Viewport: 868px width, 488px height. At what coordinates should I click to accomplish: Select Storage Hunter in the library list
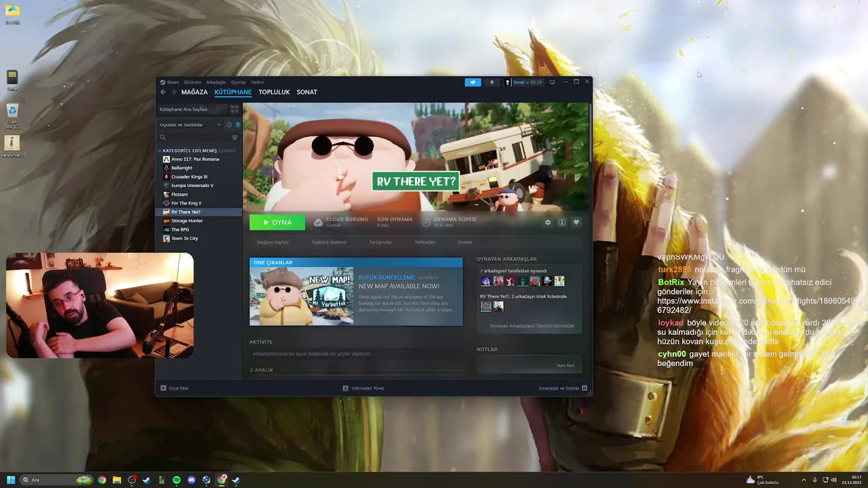click(x=186, y=221)
